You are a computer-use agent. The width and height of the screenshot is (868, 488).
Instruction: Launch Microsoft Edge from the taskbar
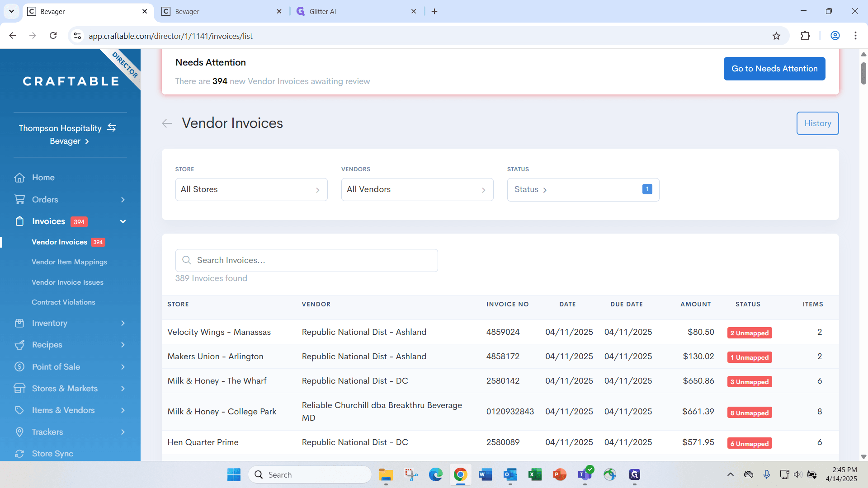[x=436, y=474]
